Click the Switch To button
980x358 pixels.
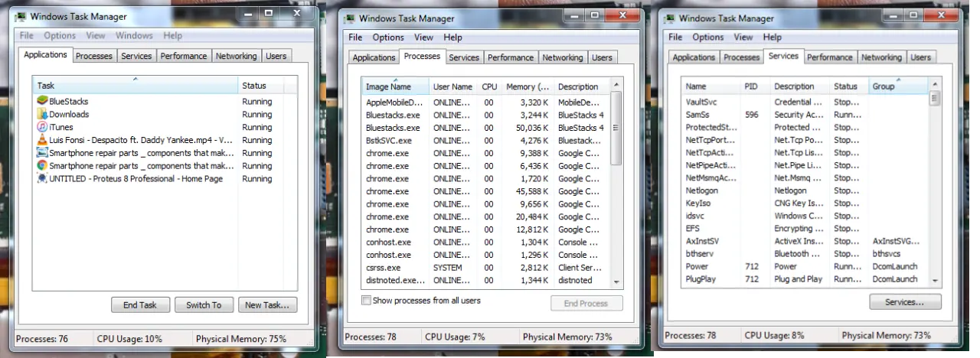pos(204,304)
